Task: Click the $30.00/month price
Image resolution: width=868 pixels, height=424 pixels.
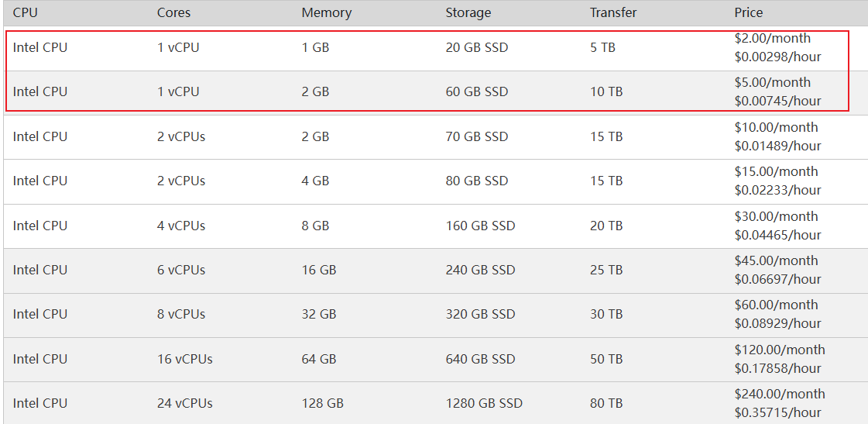Action: click(776, 216)
